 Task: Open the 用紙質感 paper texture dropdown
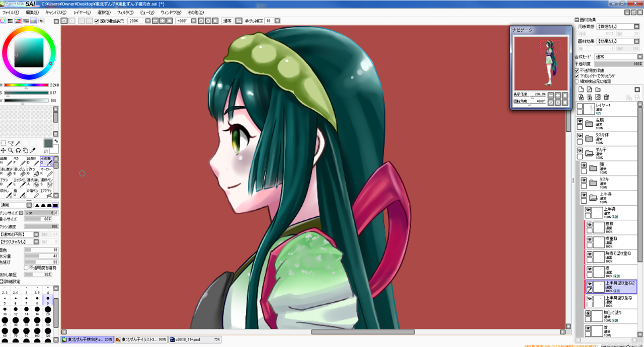point(636,26)
